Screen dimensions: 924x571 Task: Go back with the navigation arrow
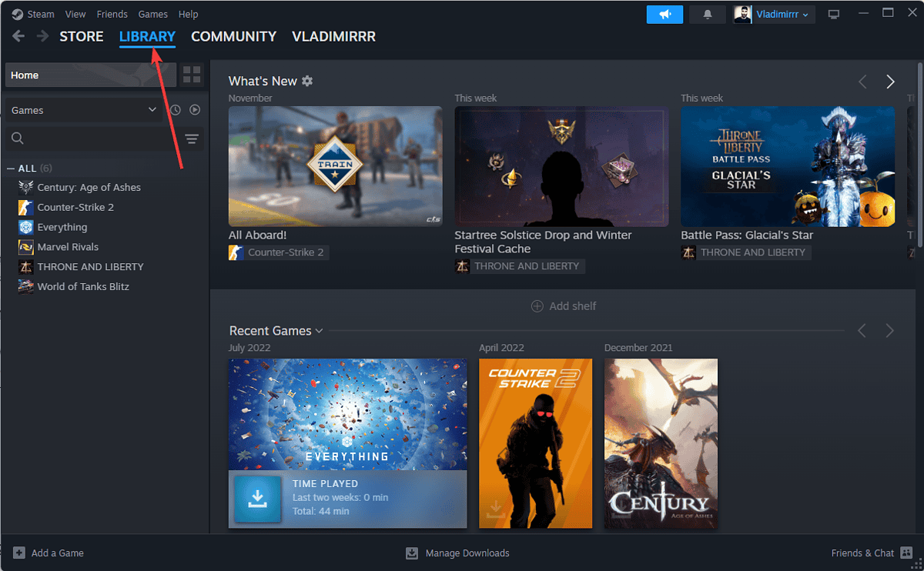(18, 36)
